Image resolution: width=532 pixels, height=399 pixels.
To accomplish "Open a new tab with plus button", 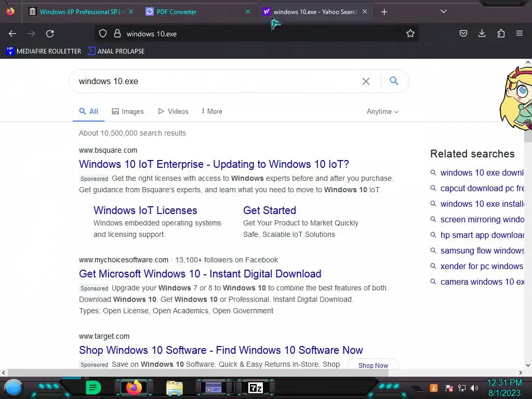I will (x=384, y=12).
